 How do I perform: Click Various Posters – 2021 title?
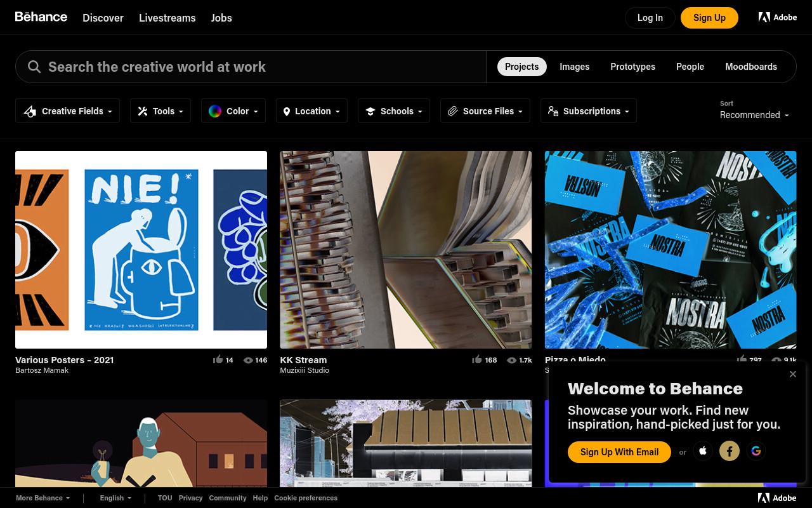[x=65, y=359]
